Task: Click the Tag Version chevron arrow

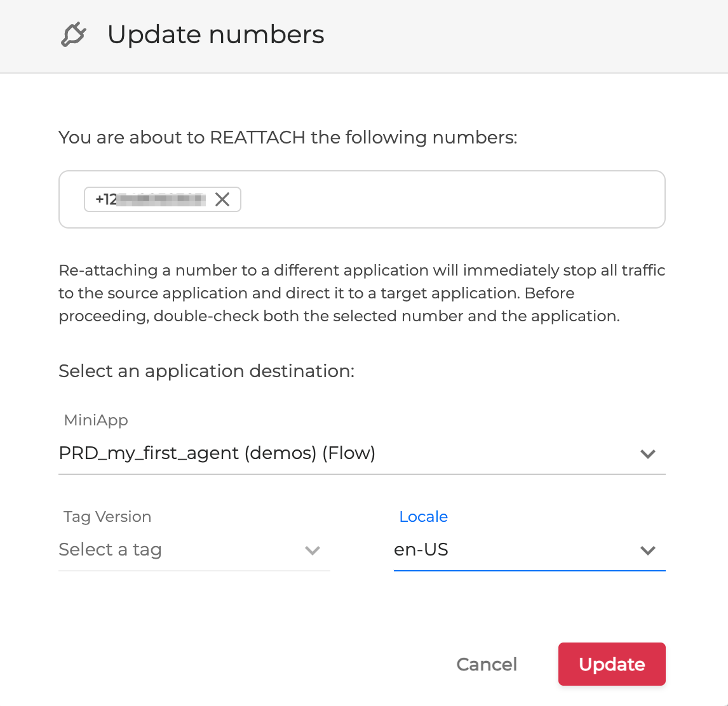Action: tap(313, 550)
